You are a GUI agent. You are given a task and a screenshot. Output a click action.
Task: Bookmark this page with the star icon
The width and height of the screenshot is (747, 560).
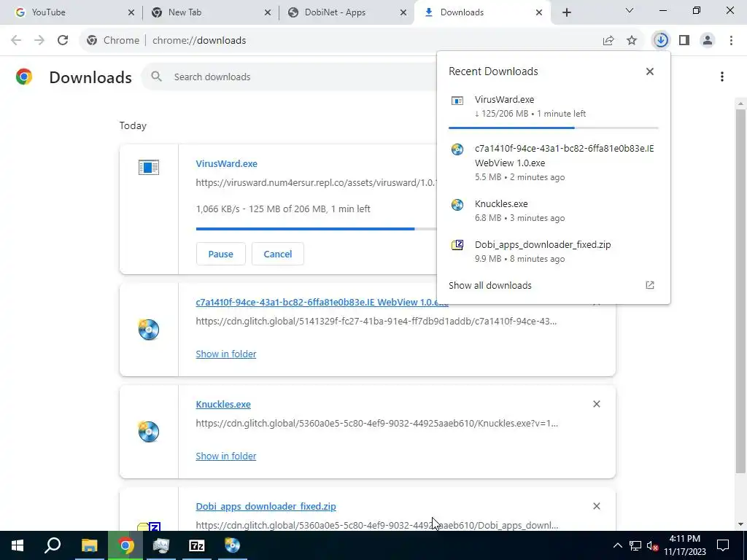632,41
